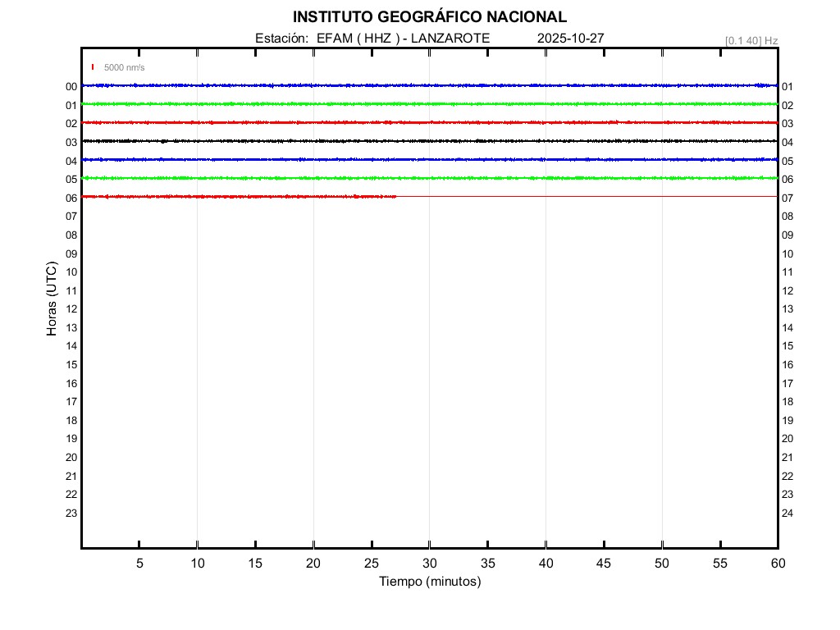Click hour label 23 on the left axis
The image size is (840, 630).
pos(71,514)
